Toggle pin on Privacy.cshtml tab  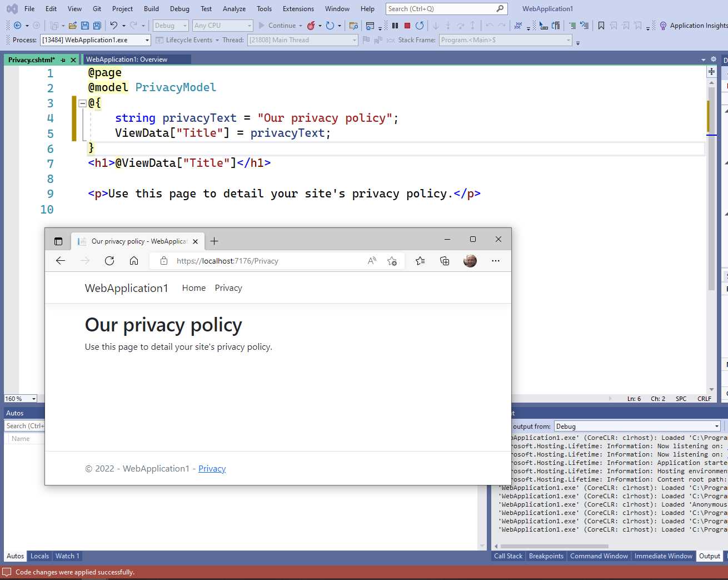click(63, 60)
